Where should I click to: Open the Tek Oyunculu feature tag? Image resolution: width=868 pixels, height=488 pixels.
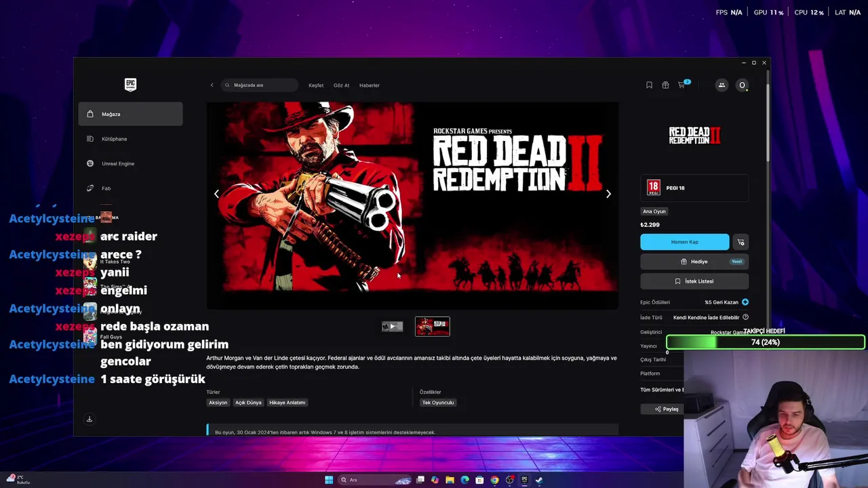(x=438, y=403)
